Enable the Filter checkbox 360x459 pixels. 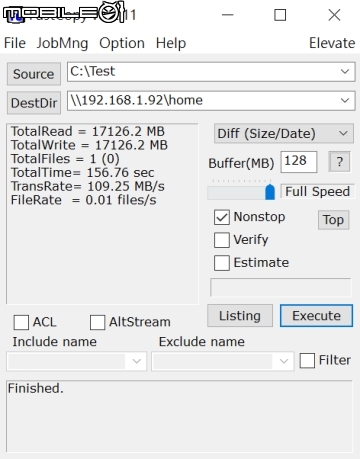(x=307, y=361)
